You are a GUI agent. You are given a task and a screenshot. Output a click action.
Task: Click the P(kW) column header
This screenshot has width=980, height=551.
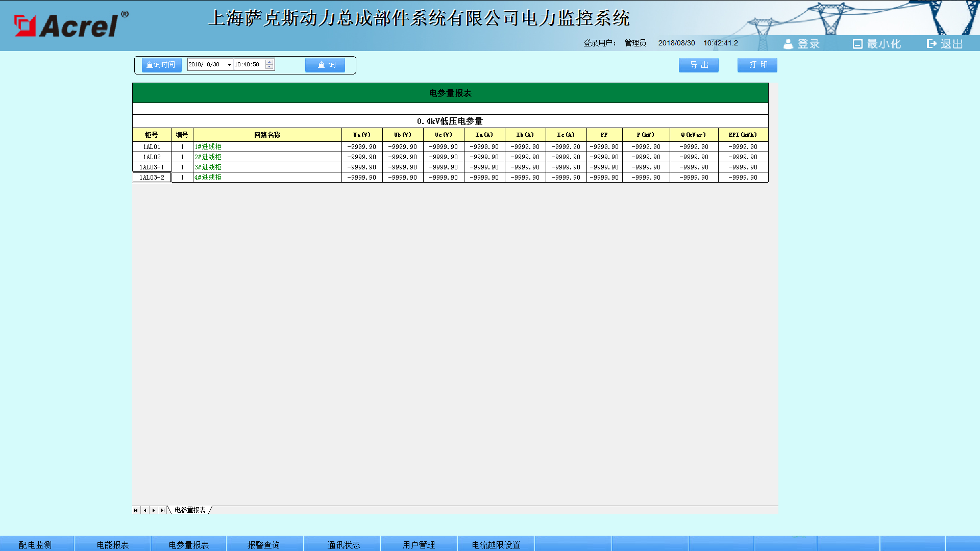click(646, 135)
